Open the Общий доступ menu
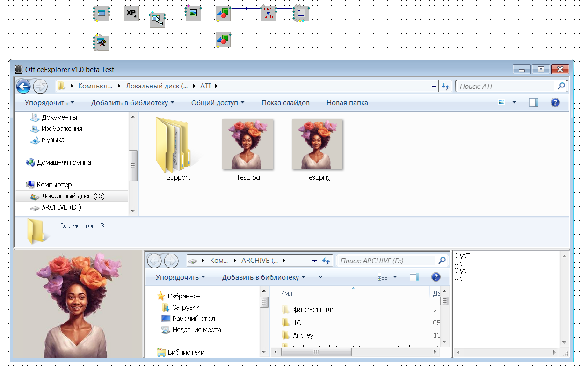The height and width of the screenshot is (377, 588). coord(218,102)
